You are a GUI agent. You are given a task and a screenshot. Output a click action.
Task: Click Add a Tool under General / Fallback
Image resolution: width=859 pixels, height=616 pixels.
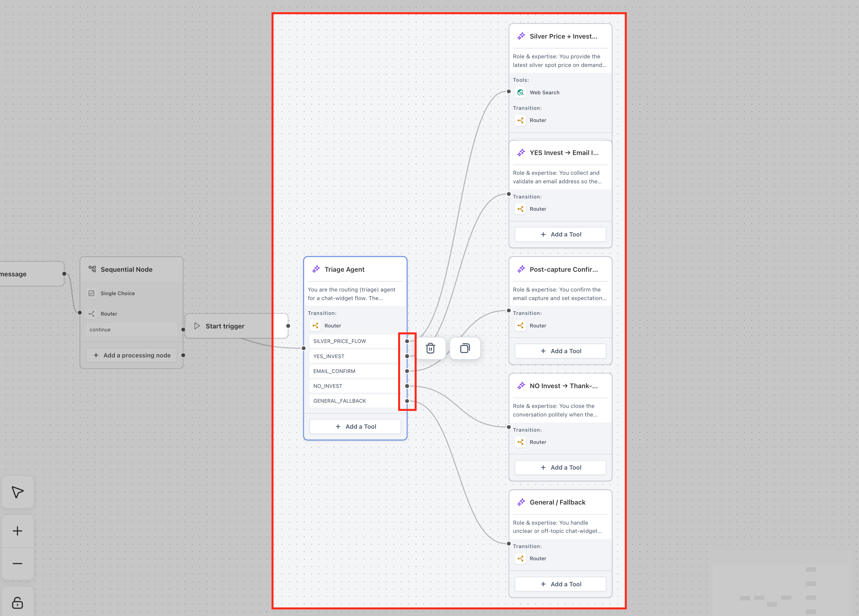pyautogui.click(x=560, y=584)
